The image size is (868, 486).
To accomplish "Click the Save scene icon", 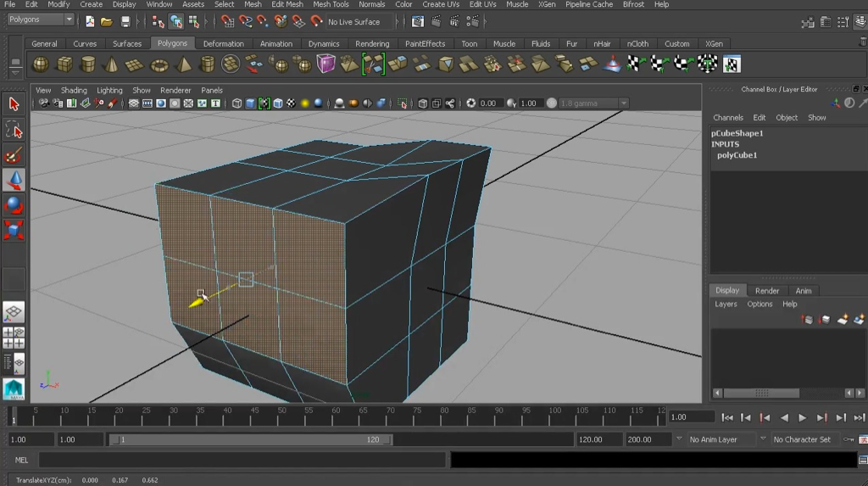I will click(x=125, y=21).
